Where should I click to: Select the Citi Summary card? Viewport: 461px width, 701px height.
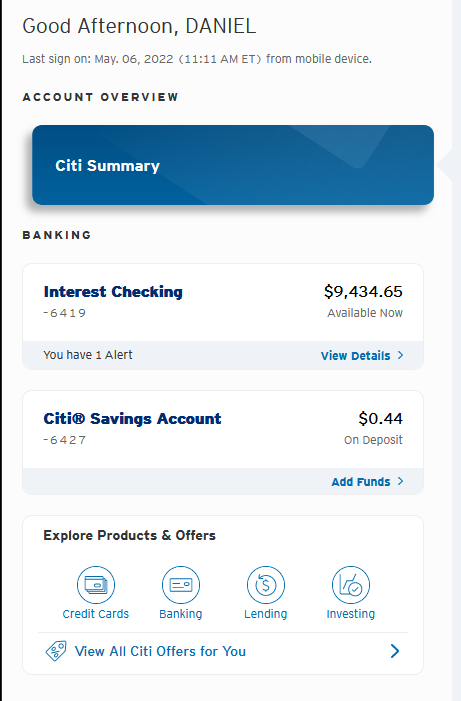[x=233, y=165]
